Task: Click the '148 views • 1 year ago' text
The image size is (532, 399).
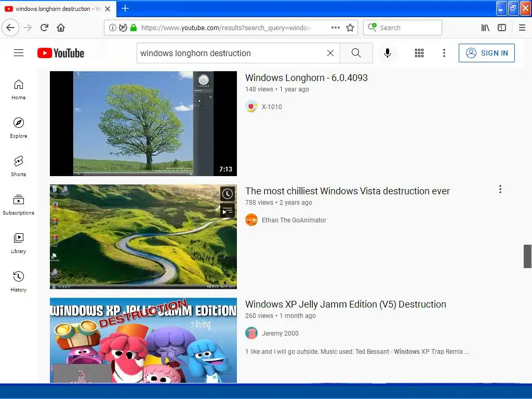Action: point(277,89)
